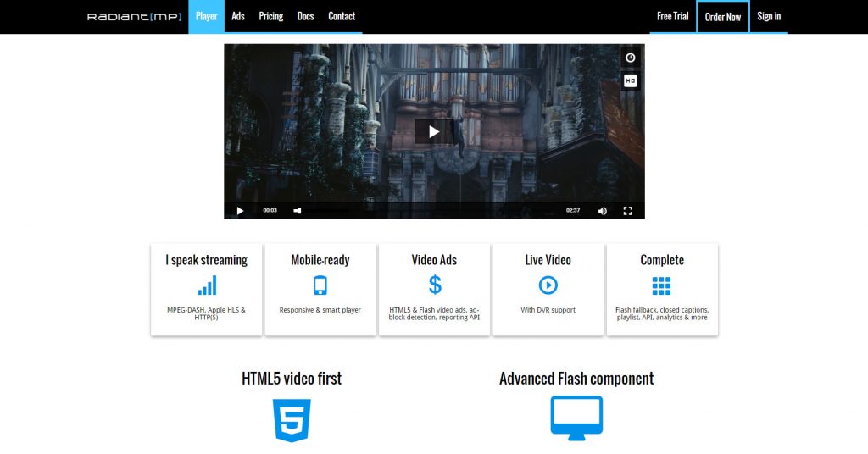Click the Sign in link

pos(769,17)
